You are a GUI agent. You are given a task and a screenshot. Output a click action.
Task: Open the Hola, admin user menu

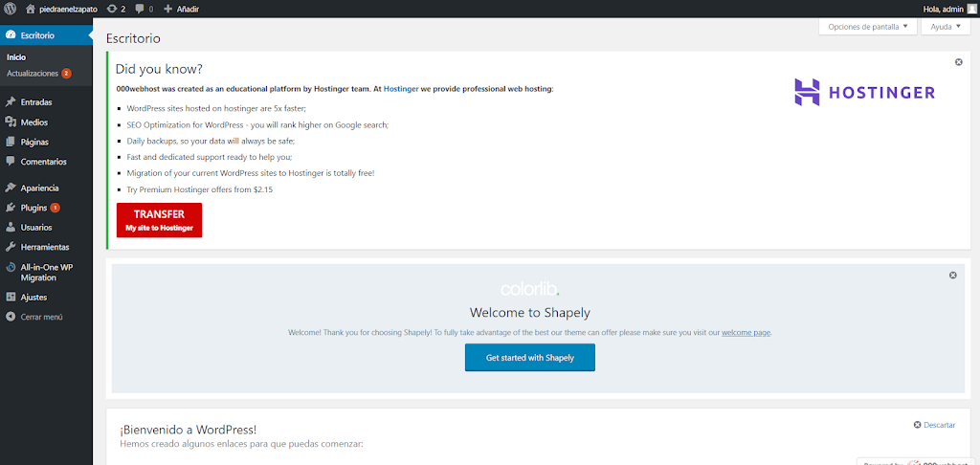pyautogui.click(x=942, y=9)
